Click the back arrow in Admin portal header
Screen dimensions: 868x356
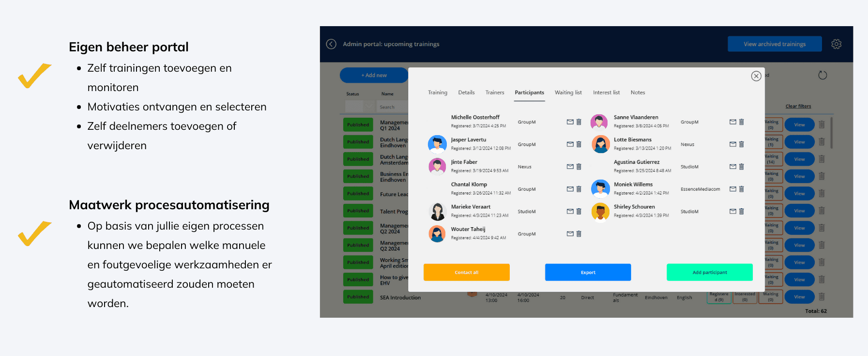coord(331,44)
